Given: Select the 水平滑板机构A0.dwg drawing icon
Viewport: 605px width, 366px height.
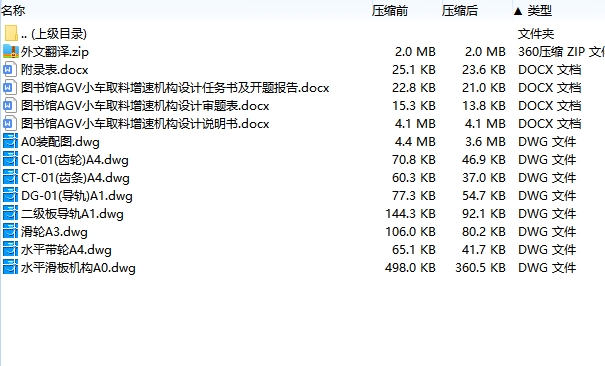Looking at the screenshot, I should (10, 268).
